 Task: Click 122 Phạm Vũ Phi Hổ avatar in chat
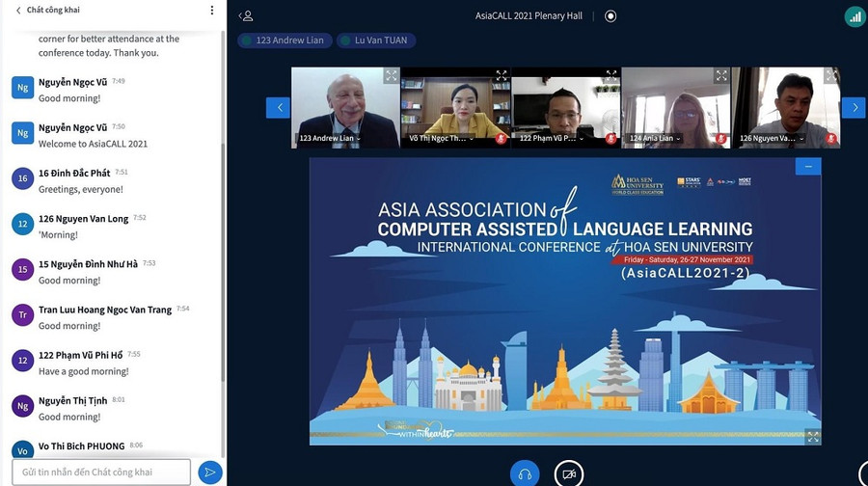pyautogui.click(x=23, y=361)
